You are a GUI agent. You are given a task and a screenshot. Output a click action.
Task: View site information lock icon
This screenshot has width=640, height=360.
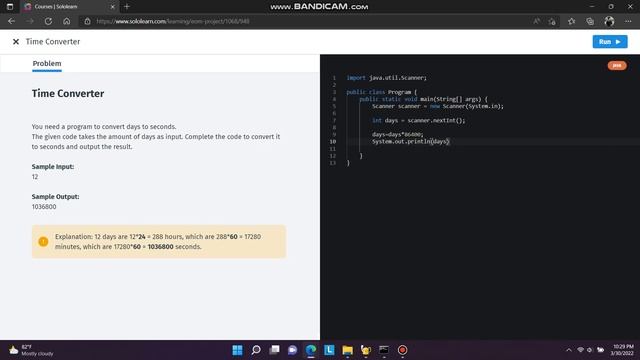(x=87, y=21)
